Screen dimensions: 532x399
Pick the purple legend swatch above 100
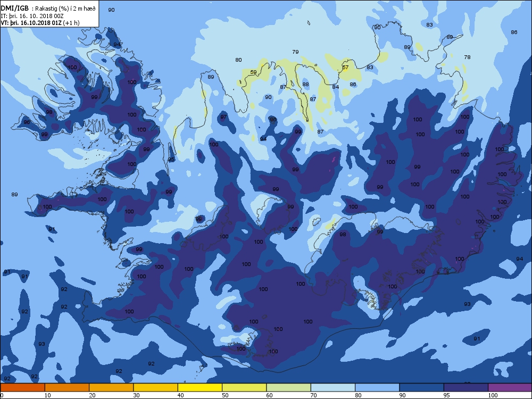510,387
